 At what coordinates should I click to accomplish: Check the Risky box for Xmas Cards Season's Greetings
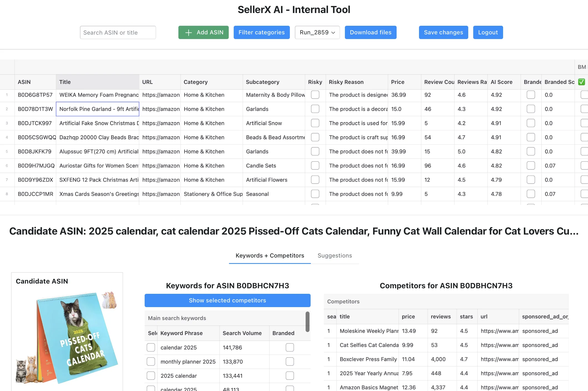tap(315, 194)
